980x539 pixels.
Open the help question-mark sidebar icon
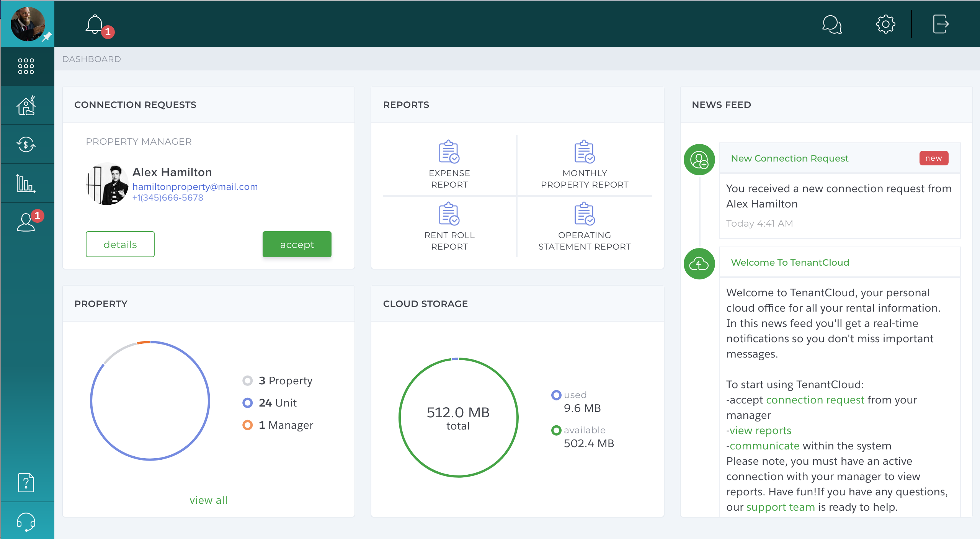[x=26, y=482]
